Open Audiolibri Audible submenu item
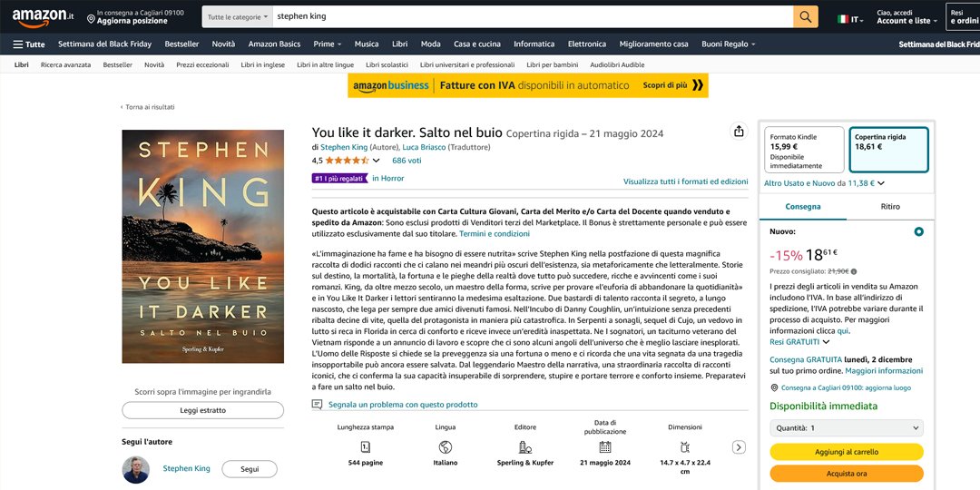This screenshot has width=980, height=490. click(617, 65)
